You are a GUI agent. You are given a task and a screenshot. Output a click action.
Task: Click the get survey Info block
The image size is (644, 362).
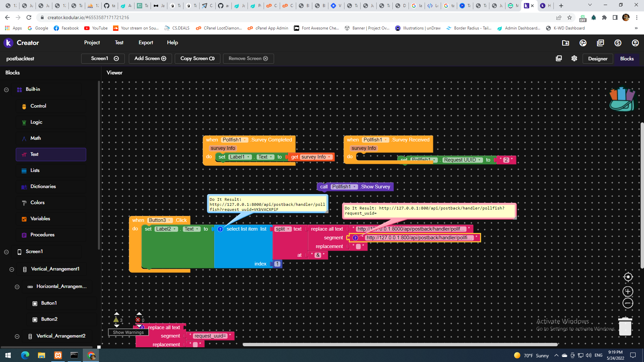(x=311, y=157)
